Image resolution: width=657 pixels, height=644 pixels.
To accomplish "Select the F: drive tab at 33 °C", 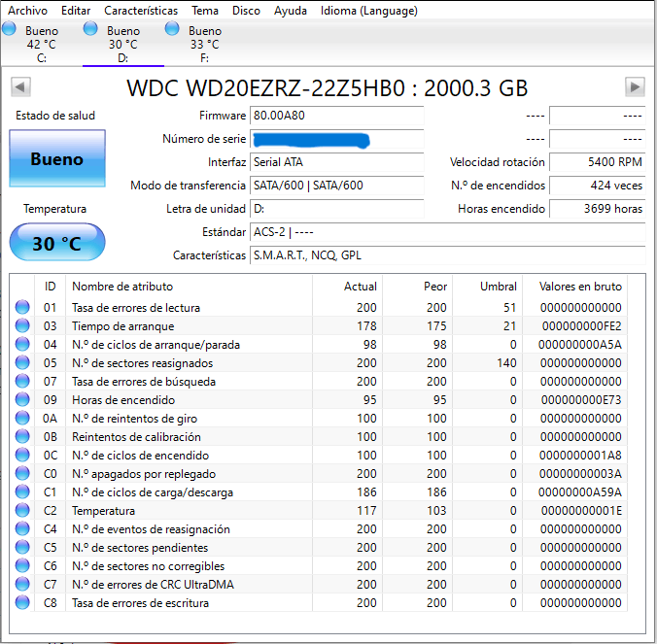I will point(204,44).
